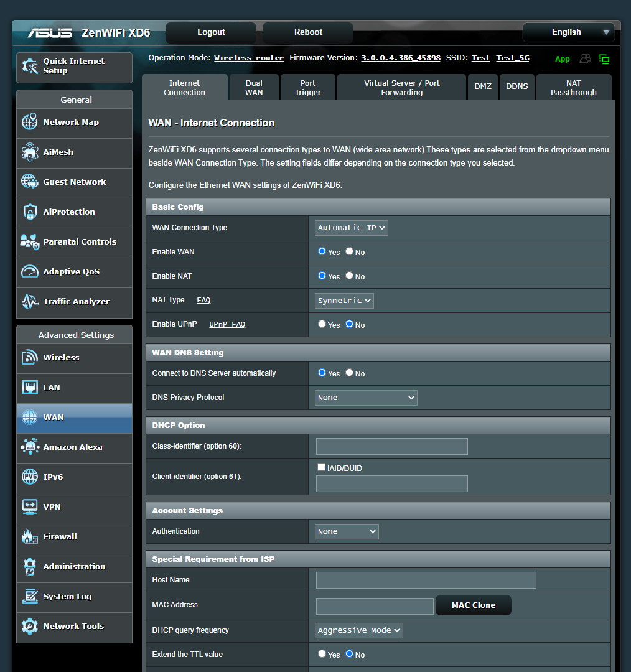Click the Network Map globe icon
Image resolution: width=631 pixels, height=672 pixels.
30,122
